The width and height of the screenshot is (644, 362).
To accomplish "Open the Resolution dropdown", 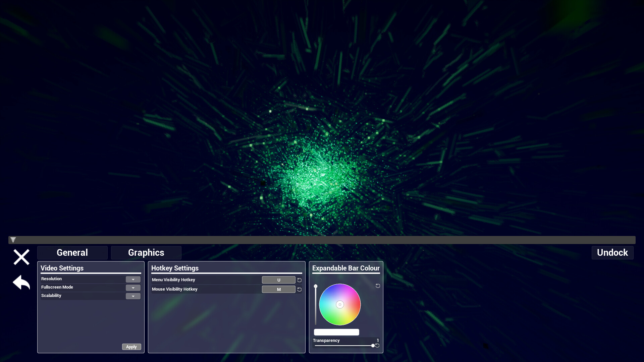I will [x=133, y=279].
